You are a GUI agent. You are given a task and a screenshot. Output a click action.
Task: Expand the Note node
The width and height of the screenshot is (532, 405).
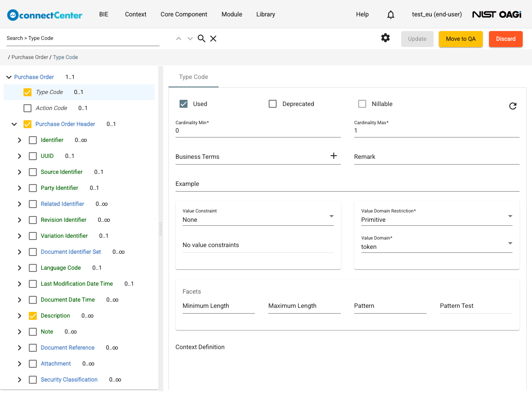click(20, 332)
